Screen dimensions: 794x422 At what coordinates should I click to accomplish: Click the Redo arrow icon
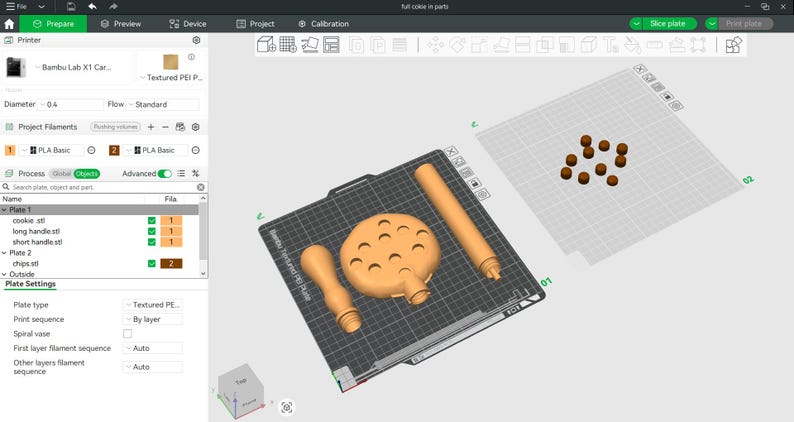tap(113, 7)
